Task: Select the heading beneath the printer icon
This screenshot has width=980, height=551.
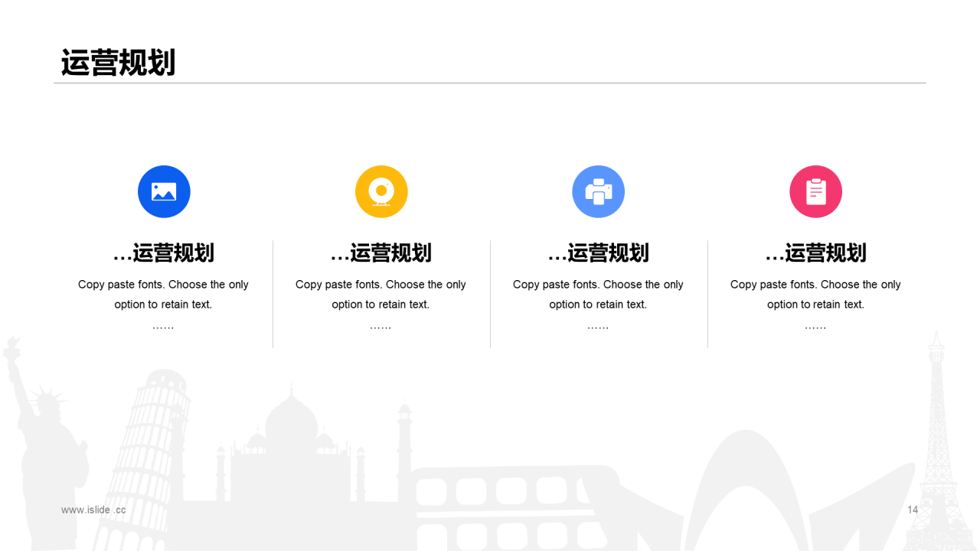Action: tap(599, 253)
